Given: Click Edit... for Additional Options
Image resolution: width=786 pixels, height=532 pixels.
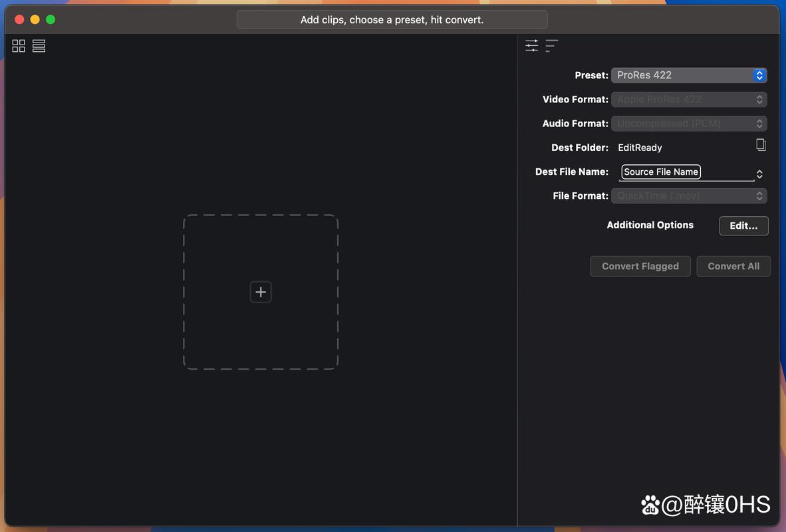Looking at the screenshot, I should [743, 225].
